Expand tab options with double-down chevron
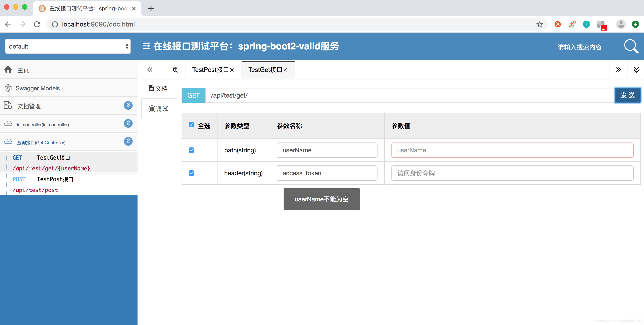 point(636,70)
